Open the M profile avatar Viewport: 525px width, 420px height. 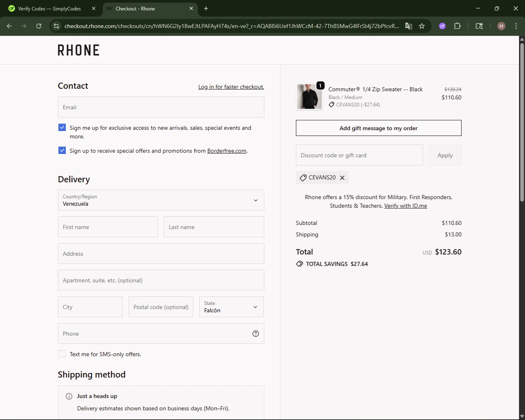501,26
